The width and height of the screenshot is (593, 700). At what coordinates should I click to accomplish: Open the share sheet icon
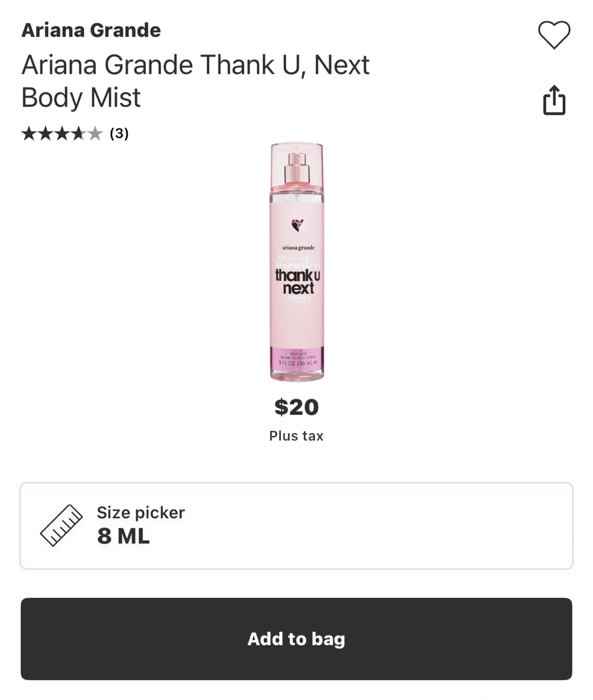554,100
